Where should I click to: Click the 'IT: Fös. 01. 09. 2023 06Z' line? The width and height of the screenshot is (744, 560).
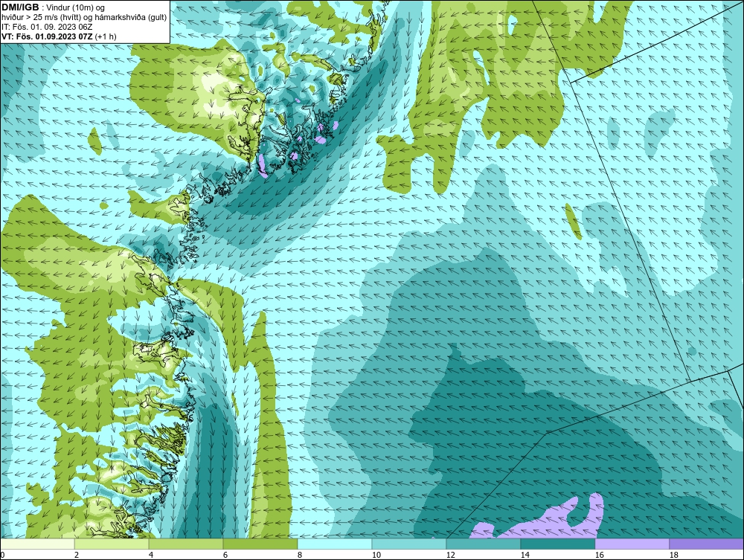tap(47, 27)
